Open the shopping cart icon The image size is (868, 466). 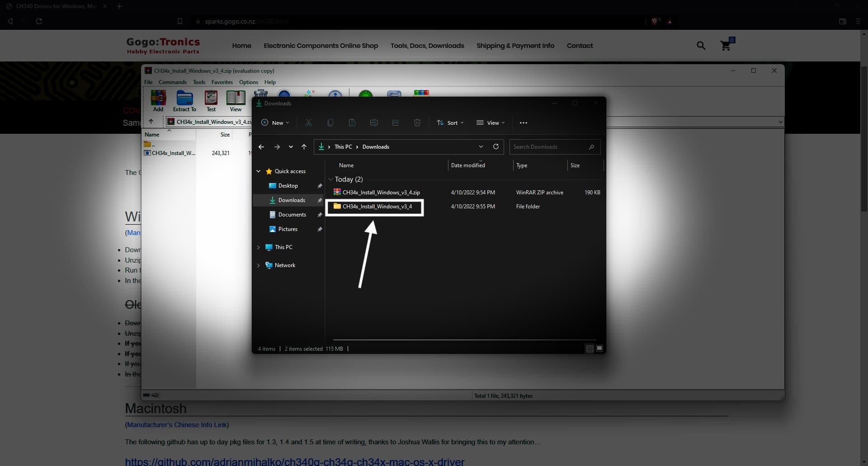point(726,45)
